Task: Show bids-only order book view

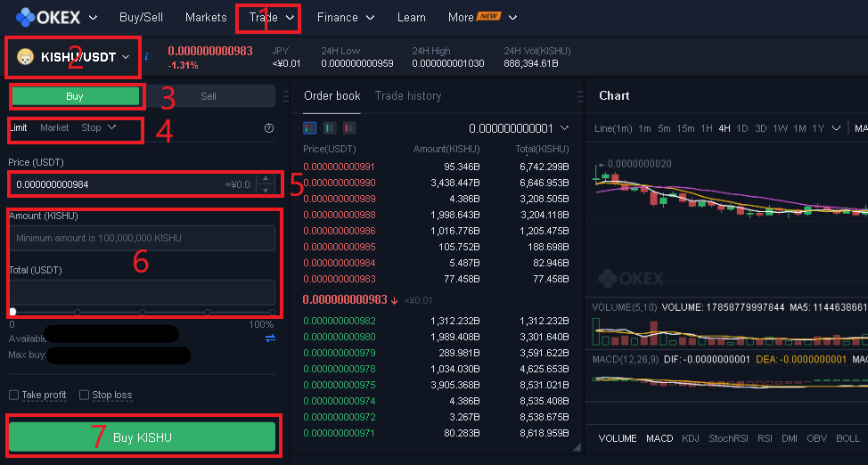Action: [330, 128]
